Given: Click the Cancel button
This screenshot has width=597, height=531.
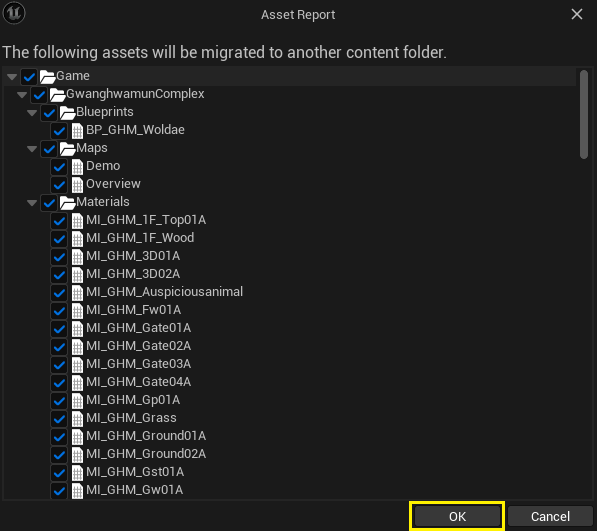Looking at the screenshot, I should tap(550, 517).
